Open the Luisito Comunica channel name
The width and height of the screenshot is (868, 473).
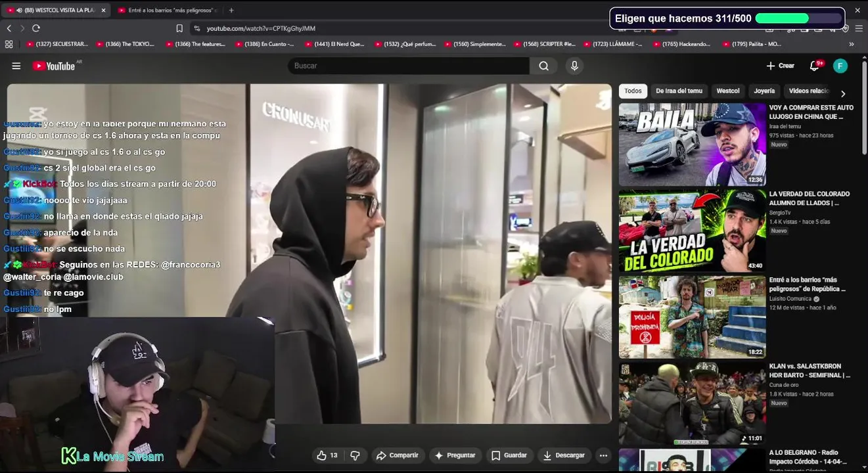tap(790, 299)
